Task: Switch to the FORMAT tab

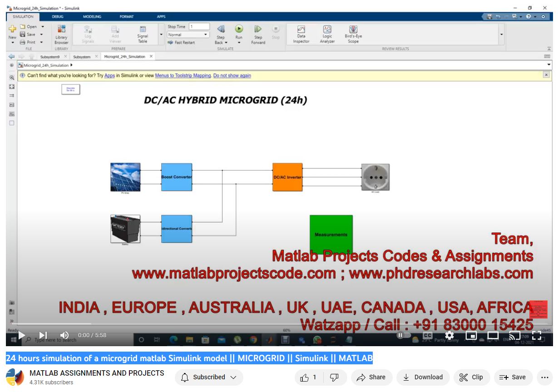Action: [127, 16]
